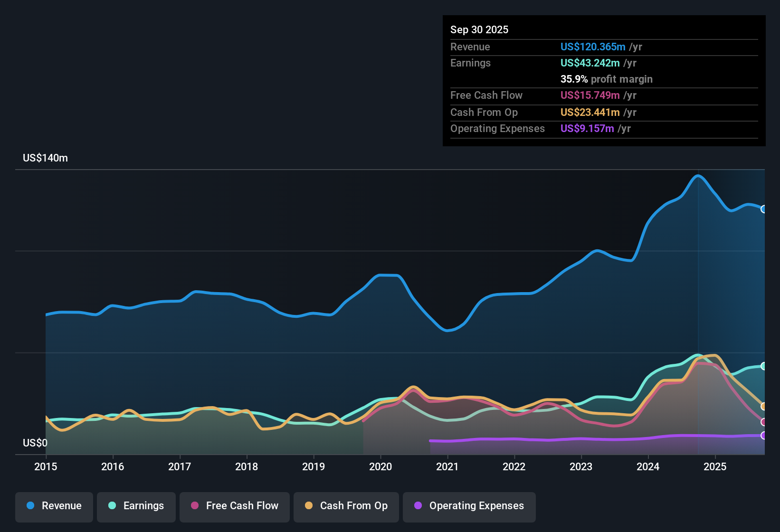The height and width of the screenshot is (532, 780).
Task: Click the pink Free Cash Flow dot icon
Action: [x=193, y=506]
